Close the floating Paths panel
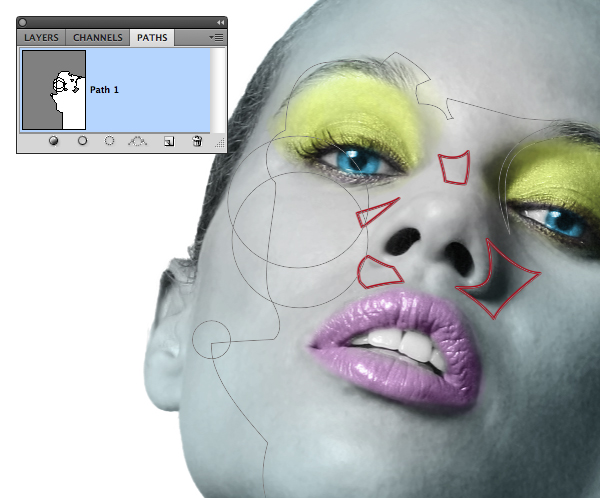Screen dimensions: 600x498 click(24, 22)
